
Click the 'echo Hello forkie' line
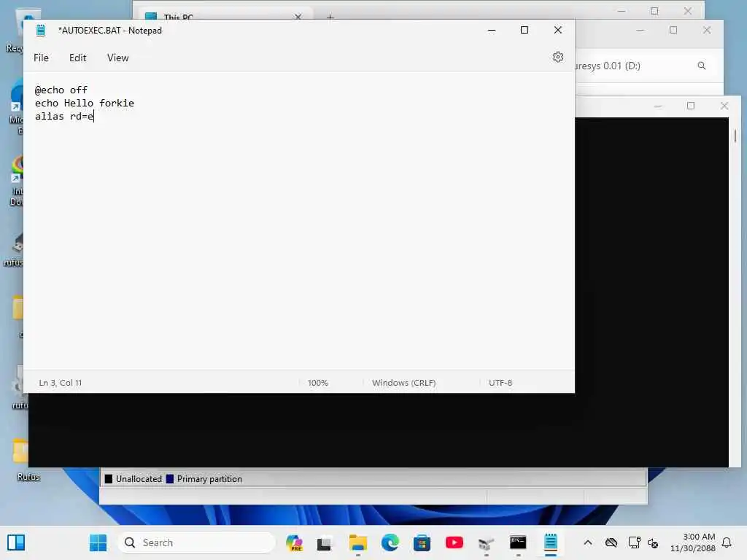tap(85, 103)
